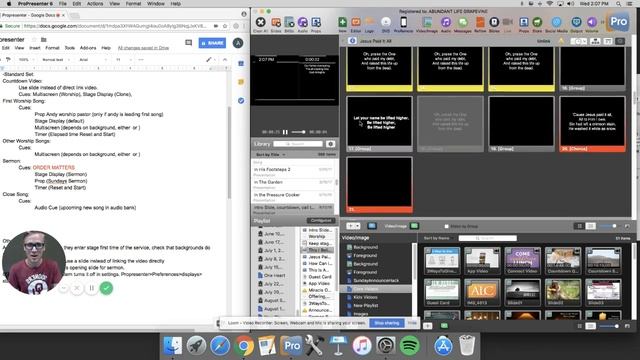The image size is (640, 360).
Task: Select the Connect Video media thumbnail
Action: click(522, 261)
